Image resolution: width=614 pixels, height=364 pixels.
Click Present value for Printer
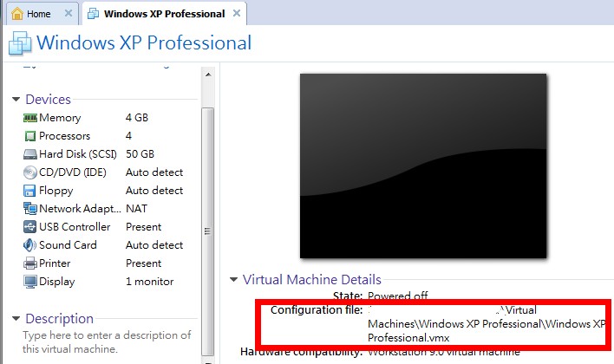(x=144, y=263)
